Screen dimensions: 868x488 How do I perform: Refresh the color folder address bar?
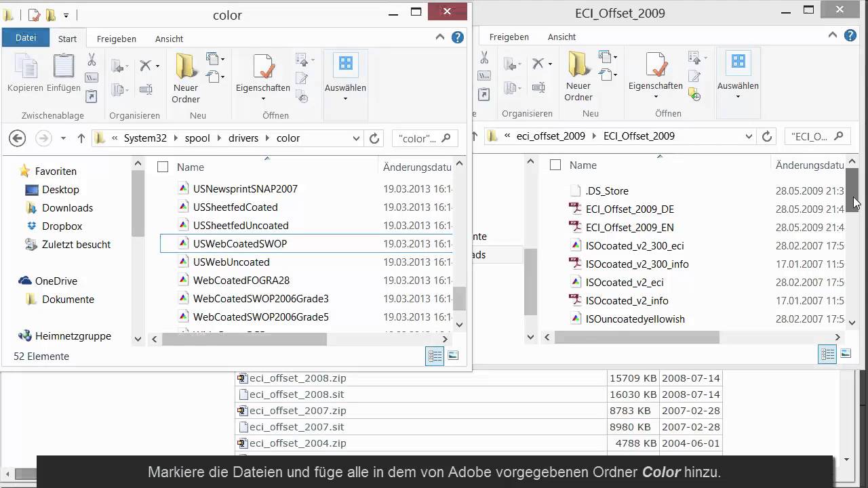coord(374,138)
